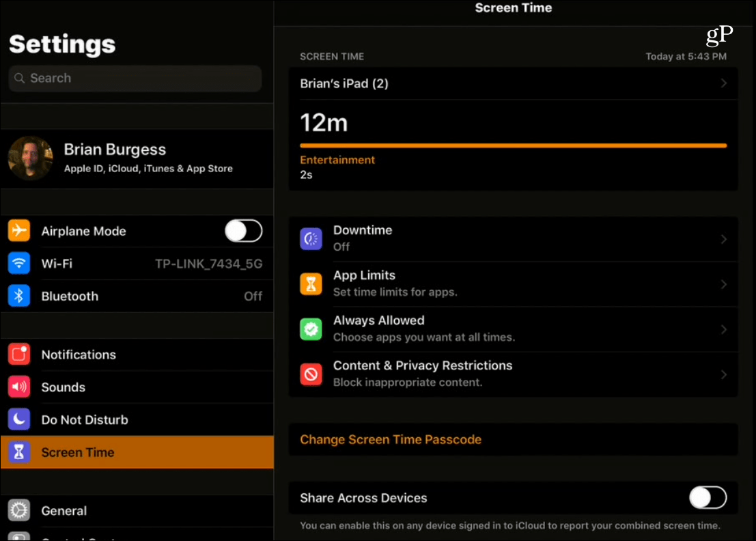Click the Screen Time hourglass icon in sidebar
Screen dimensions: 756x541
click(19, 452)
